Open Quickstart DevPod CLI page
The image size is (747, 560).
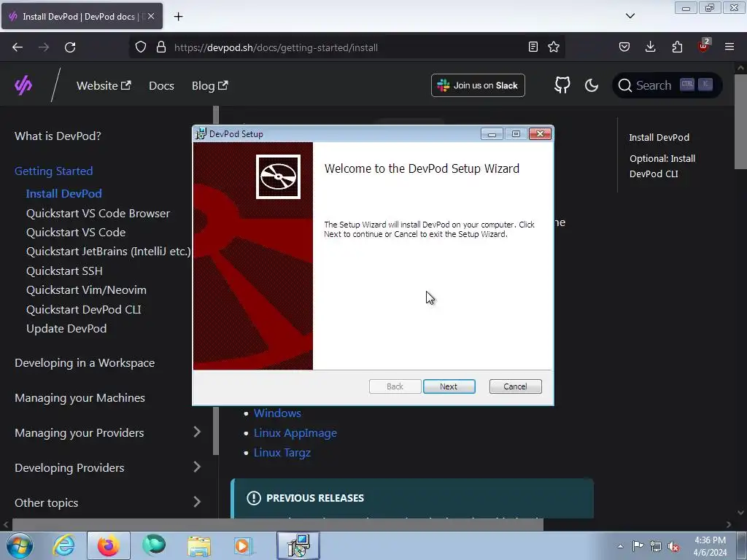click(x=83, y=309)
